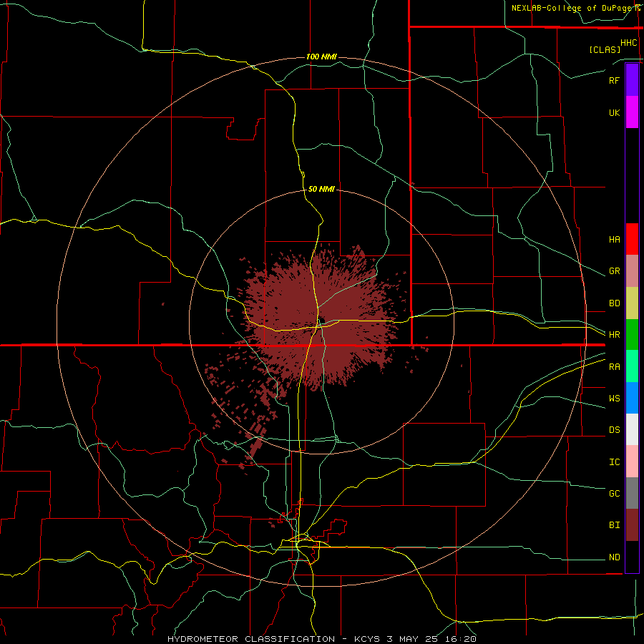Click the ND legend label
Viewport: 644px width, 644px height.
[614, 557]
